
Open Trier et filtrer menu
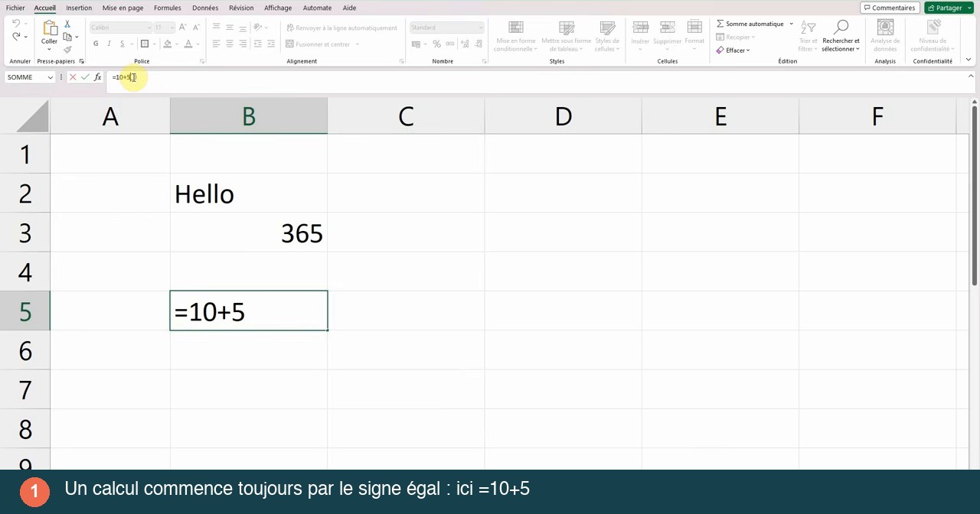click(x=808, y=37)
